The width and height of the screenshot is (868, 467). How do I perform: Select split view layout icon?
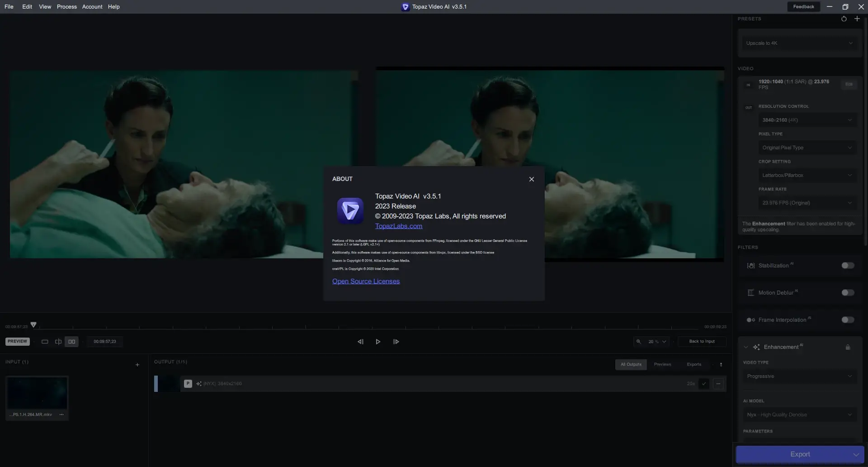58,342
